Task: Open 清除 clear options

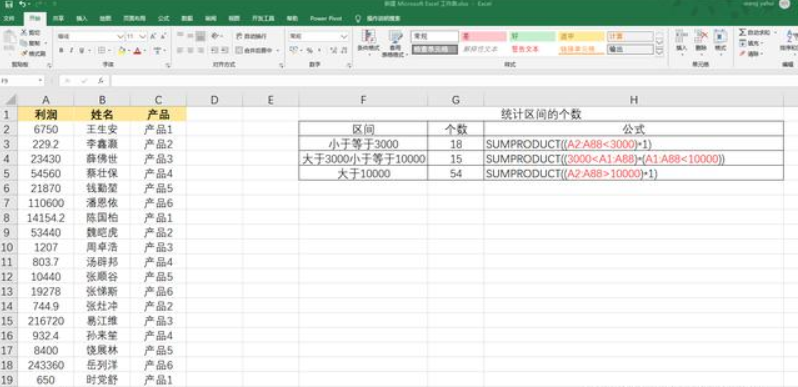Action: pos(751,53)
